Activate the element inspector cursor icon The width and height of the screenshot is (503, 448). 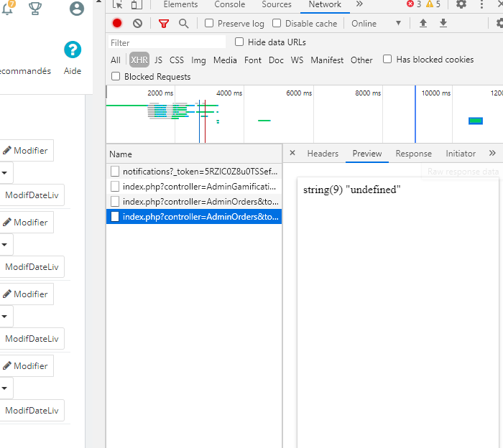pos(117,4)
